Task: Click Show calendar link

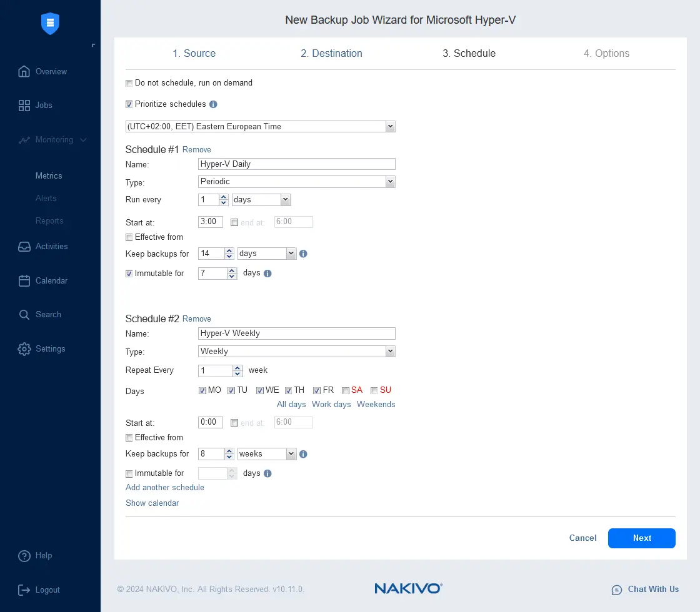Action: point(152,503)
